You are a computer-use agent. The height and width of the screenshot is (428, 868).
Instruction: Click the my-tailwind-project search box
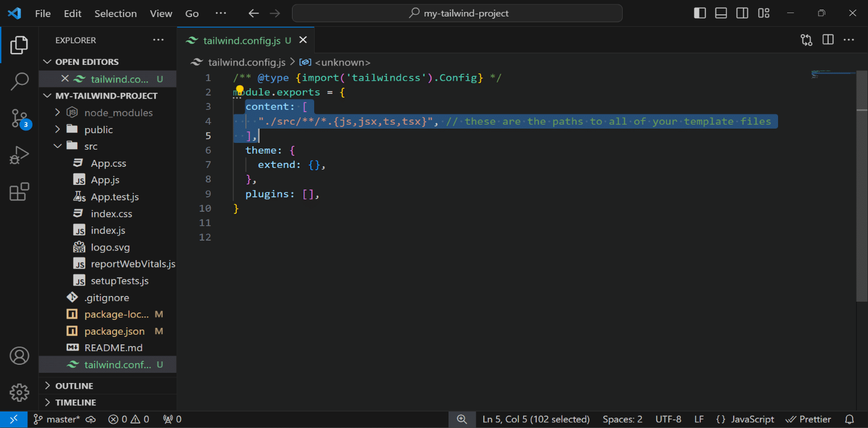pos(457,13)
